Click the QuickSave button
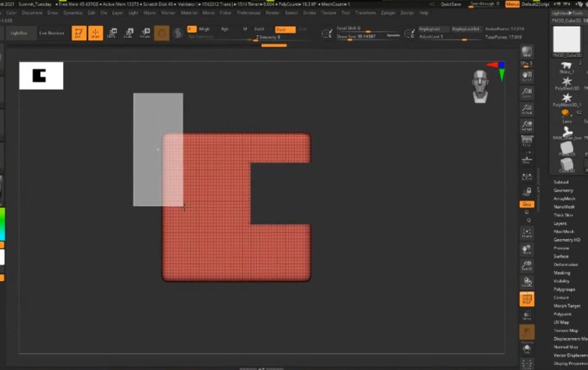This screenshot has height=370, width=588. (451, 4)
